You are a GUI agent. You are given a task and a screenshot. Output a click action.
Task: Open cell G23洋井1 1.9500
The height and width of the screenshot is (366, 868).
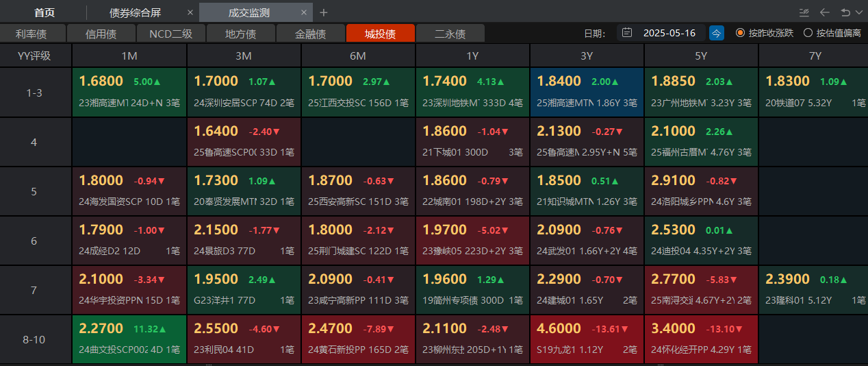244,290
